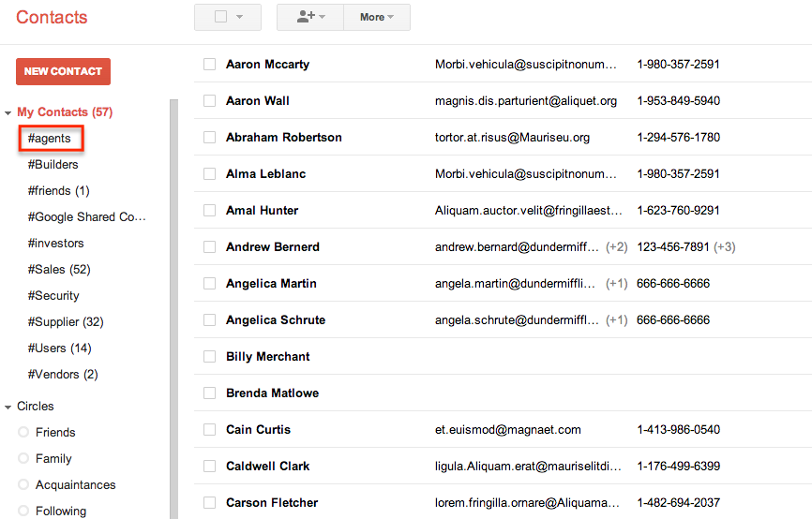Open contact Aaron Wall
The height and width of the screenshot is (519, 812).
point(257,101)
